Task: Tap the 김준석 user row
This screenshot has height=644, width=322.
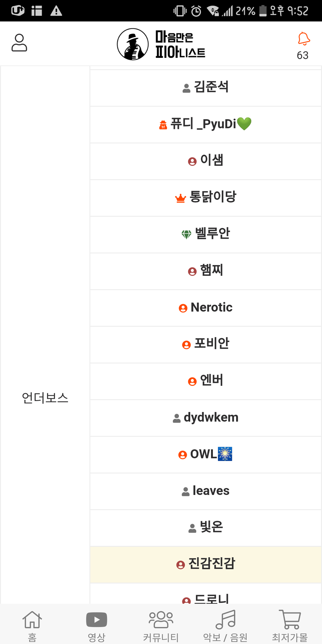Action: click(206, 88)
